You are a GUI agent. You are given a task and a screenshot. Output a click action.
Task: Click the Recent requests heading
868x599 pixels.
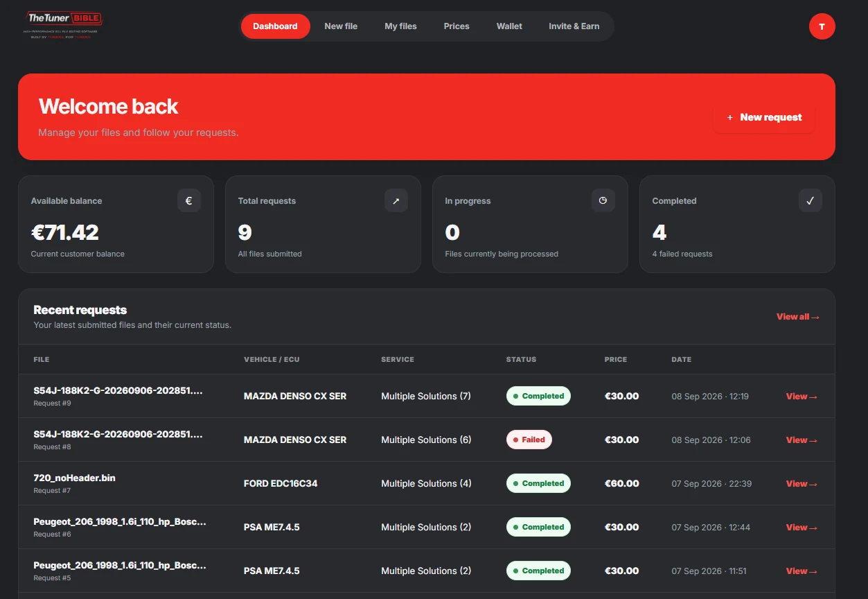tap(80, 310)
